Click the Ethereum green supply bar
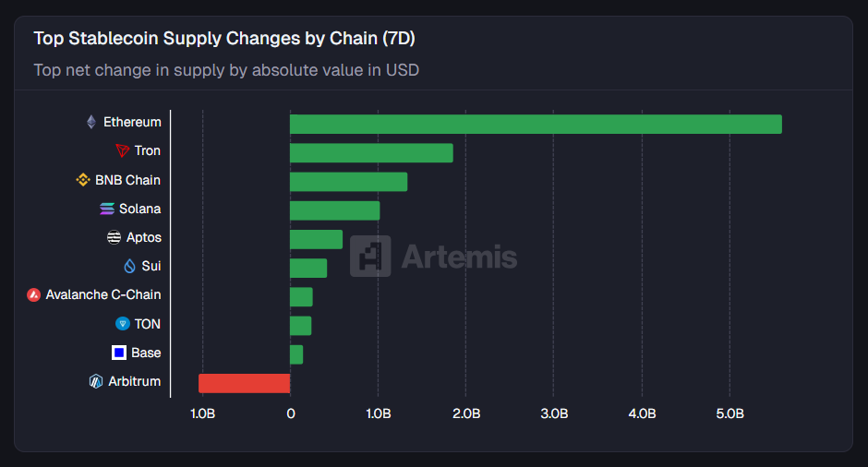Image resolution: width=868 pixels, height=467 pixels. click(x=536, y=125)
